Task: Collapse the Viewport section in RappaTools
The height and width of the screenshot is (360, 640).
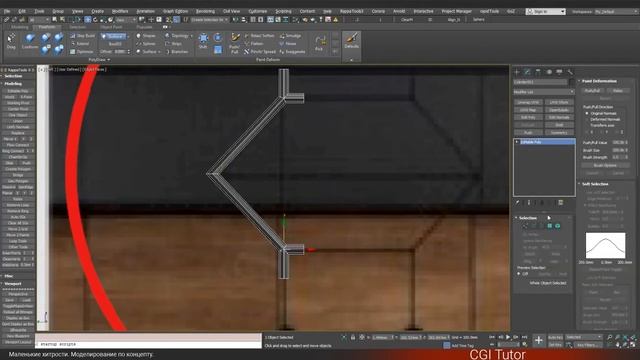Action: pos(2,283)
